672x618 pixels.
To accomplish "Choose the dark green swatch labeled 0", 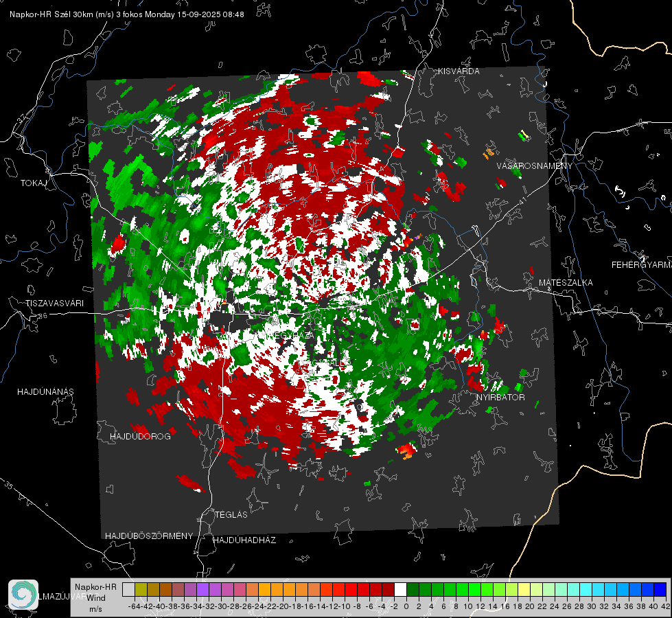I will 413,589.
